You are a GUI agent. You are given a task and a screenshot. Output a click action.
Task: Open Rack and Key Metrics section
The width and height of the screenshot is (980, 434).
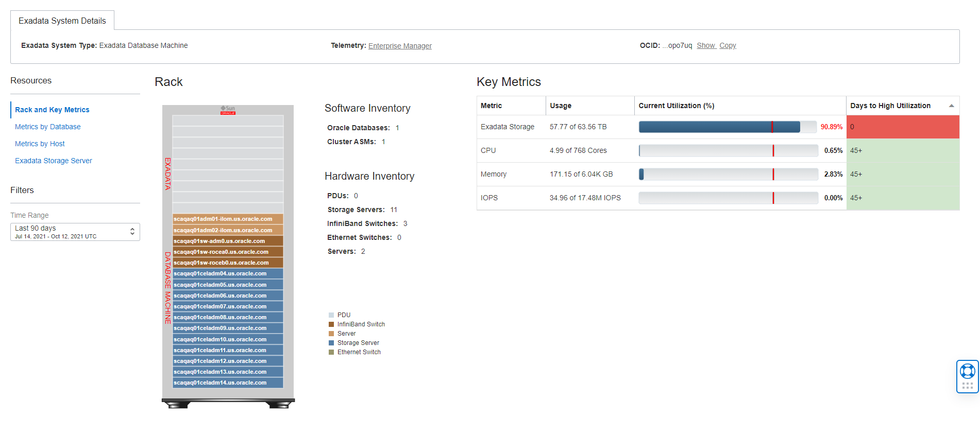pyautogui.click(x=52, y=110)
